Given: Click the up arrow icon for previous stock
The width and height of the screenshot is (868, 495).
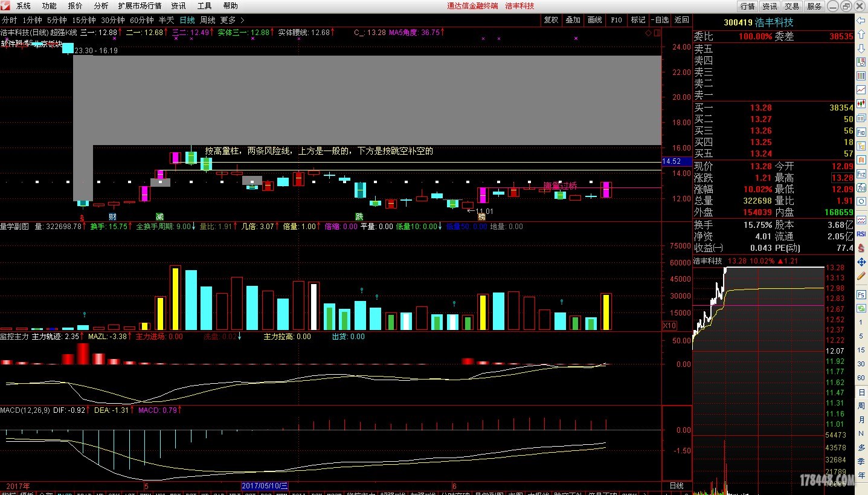Looking at the screenshot, I should click(x=861, y=35).
